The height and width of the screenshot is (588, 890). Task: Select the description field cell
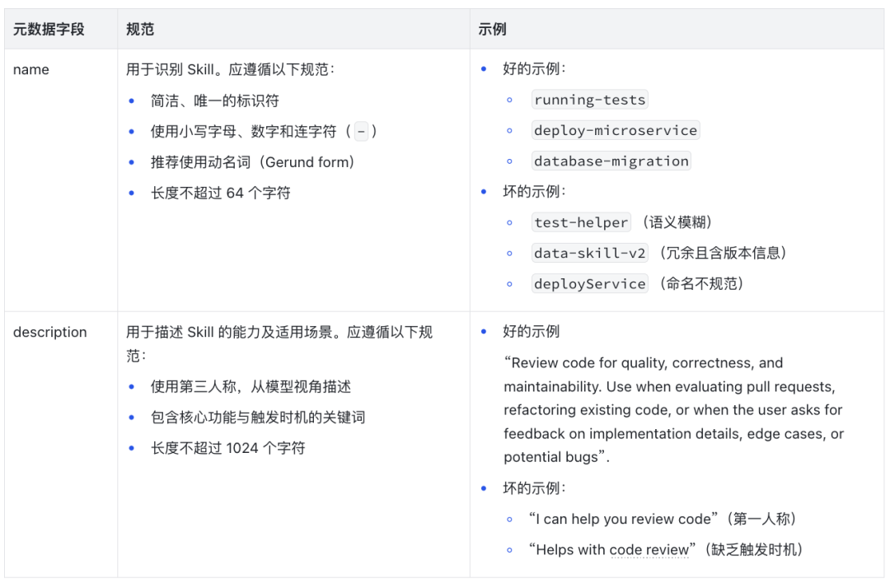pyautogui.click(x=50, y=333)
